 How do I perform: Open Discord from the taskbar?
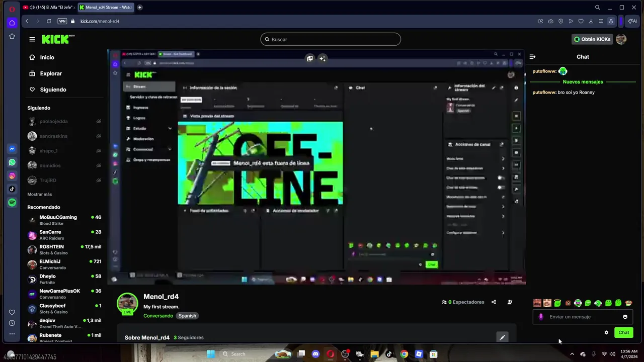click(315, 354)
